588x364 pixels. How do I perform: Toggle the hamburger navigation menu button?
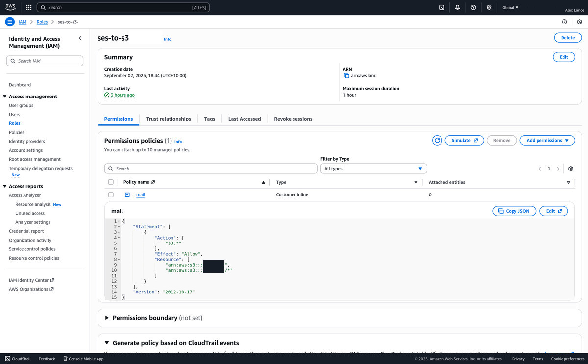coord(10,22)
